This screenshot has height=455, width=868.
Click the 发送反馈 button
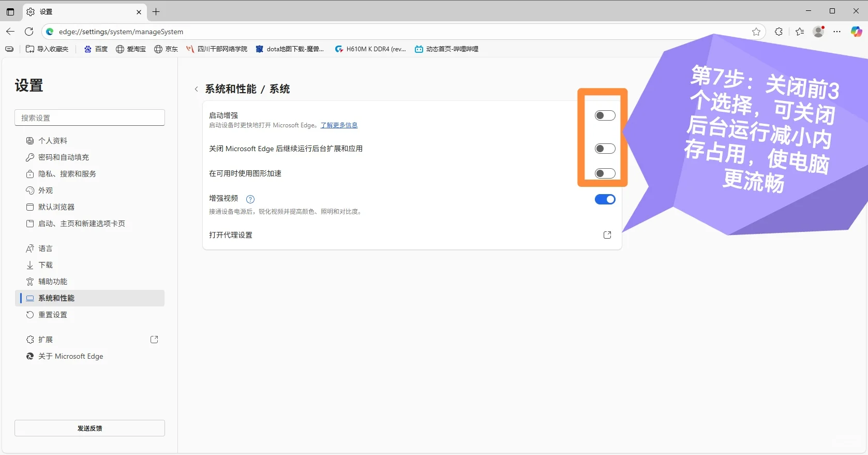pos(89,428)
